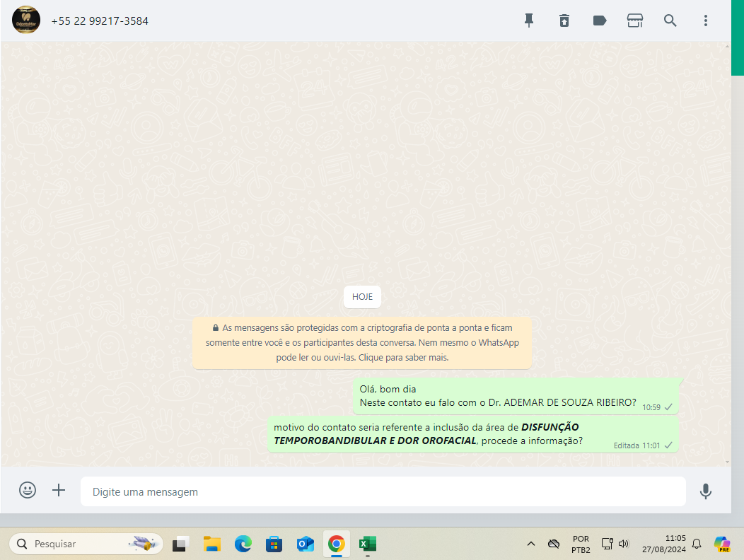This screenshot has height=560, width=744.
Task: Click the cloud sync tray icon
Action: [x=553, y=544]
